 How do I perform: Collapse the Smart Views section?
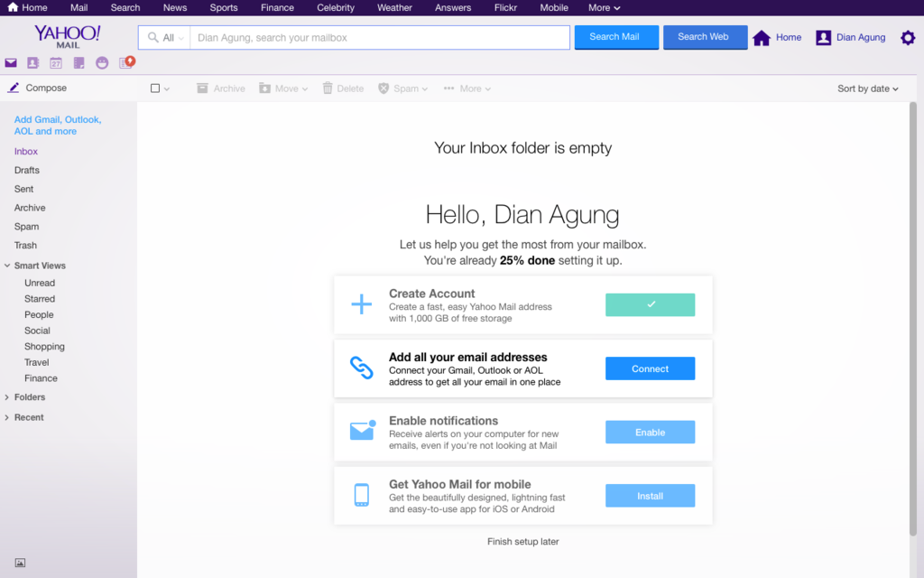coord(7,266)
